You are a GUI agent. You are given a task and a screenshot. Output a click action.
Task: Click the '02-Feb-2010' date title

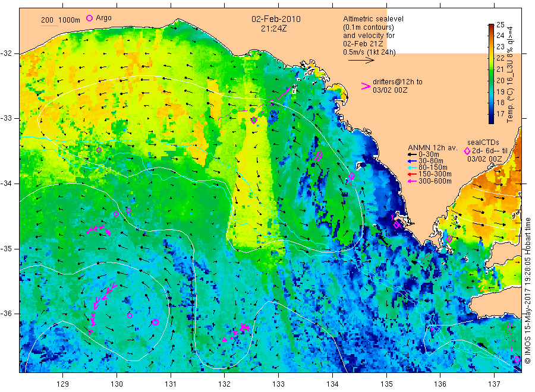[x=276, y=19]
